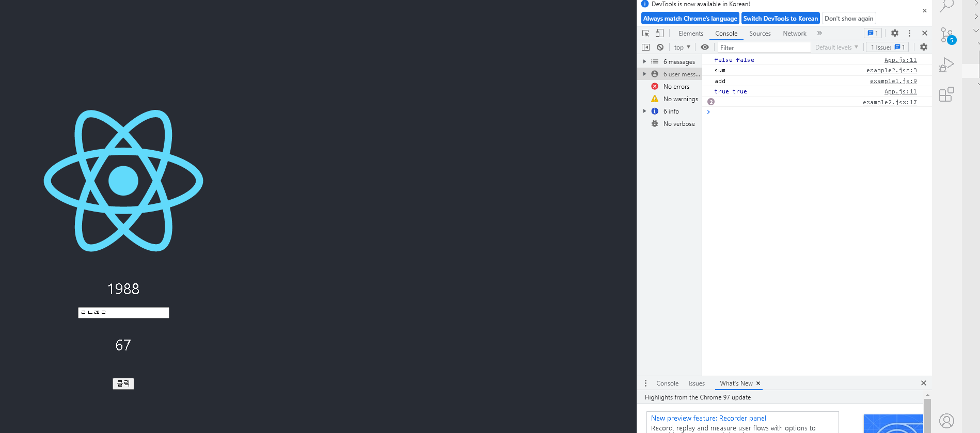This screenshot has height=433, width=980.
Task: Click the React logo image
Action: tap(123, 181)
